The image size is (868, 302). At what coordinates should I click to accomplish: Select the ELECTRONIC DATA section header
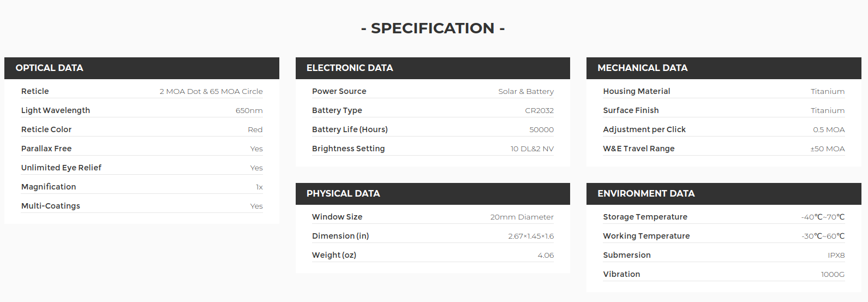tap(433, 68)
